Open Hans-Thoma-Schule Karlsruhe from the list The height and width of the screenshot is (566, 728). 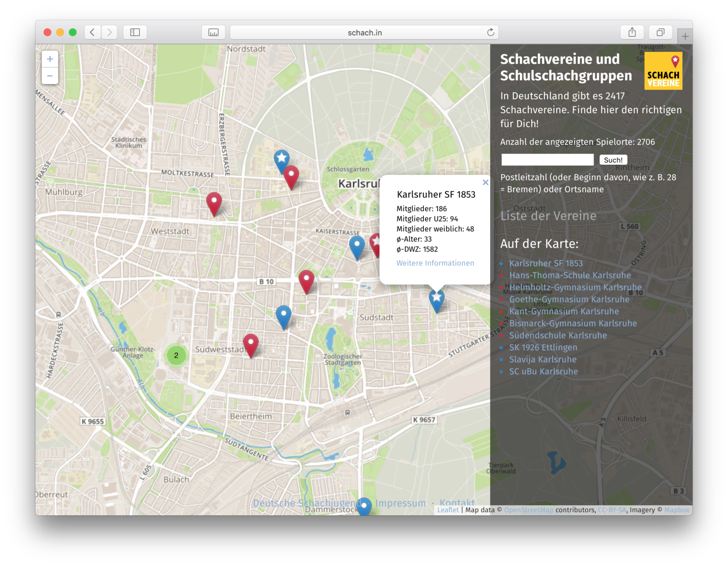(x=569, y=275)
